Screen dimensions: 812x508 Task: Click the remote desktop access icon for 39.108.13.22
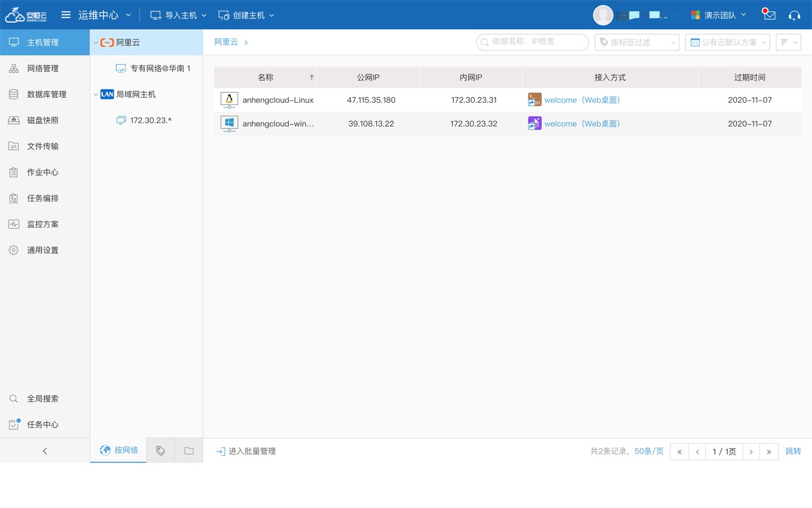(x=535, y=123)
